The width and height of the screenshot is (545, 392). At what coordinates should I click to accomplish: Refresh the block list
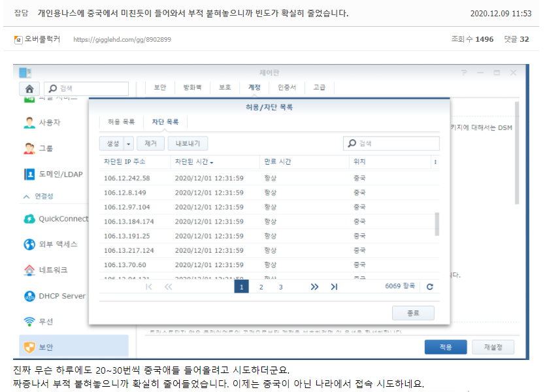tap(430, 287)
